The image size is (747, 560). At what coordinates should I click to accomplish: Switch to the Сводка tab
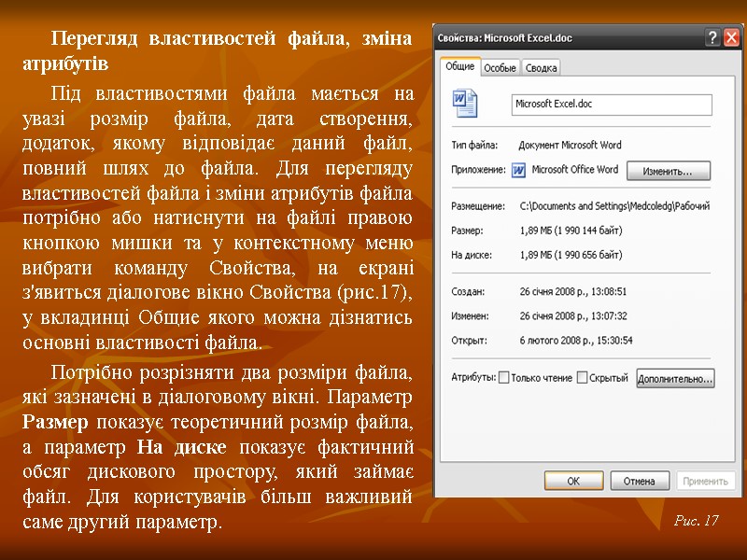point(542,67)
